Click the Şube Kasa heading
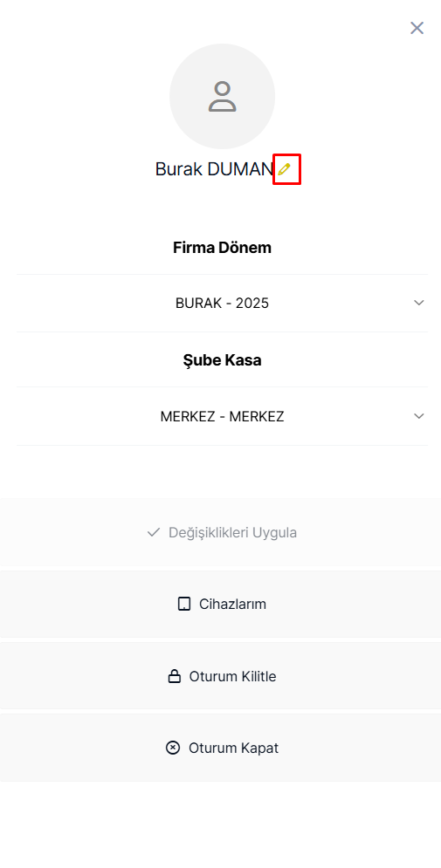This screenshot has width=441, height=868. 222,360
